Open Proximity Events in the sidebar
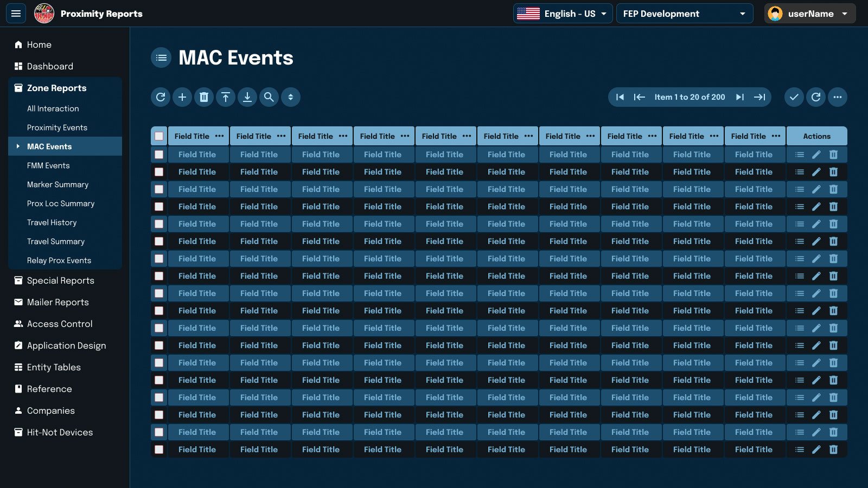The image size is (868, 488). (57, 127)
